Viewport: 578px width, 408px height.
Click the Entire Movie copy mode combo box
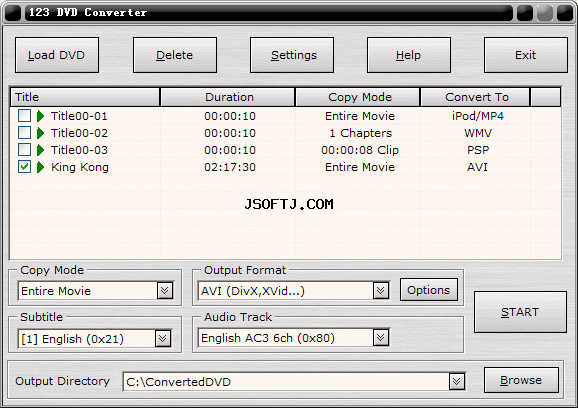tap(95, 291)
